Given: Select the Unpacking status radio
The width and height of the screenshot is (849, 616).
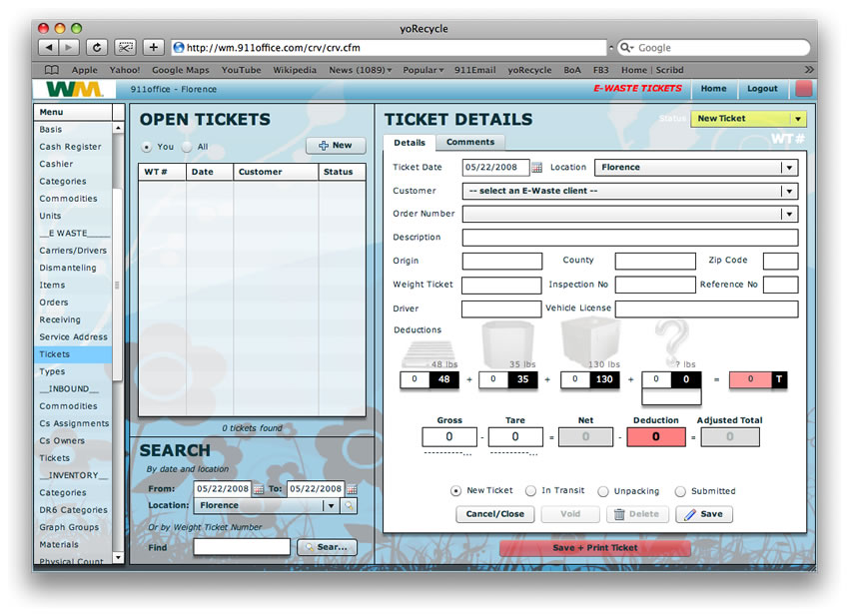Looking at the screenshot, I should (602, 491).
